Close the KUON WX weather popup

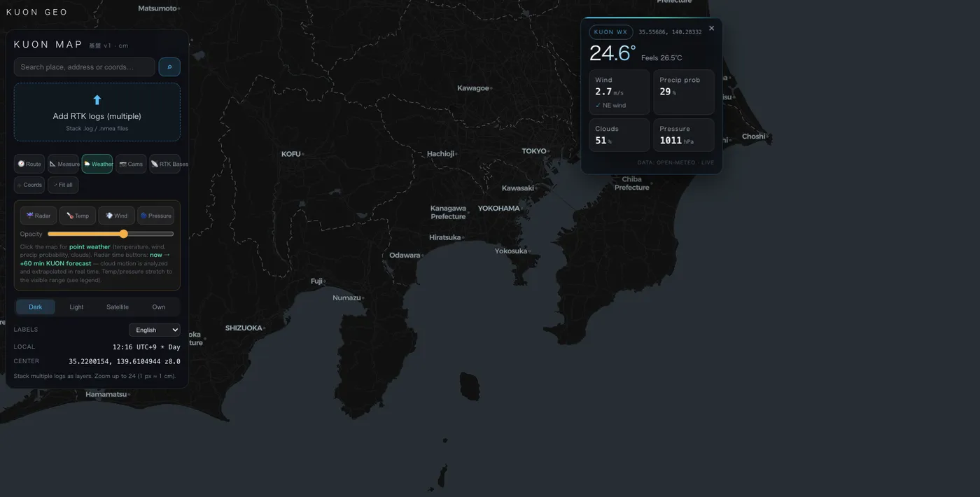tap(712, 29)
